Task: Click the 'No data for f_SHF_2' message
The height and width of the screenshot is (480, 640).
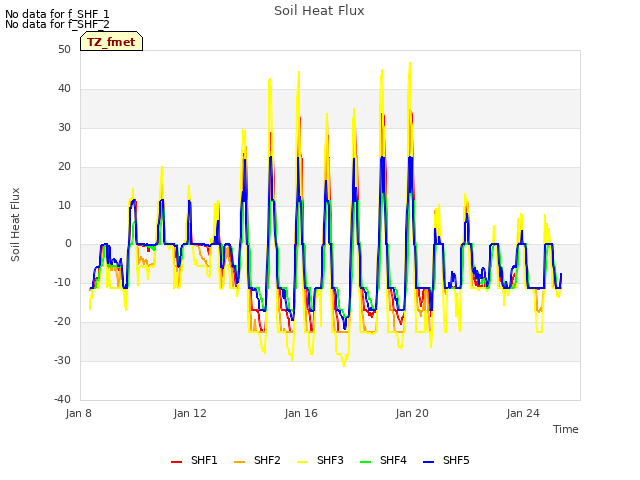Action: click(57, 24)
